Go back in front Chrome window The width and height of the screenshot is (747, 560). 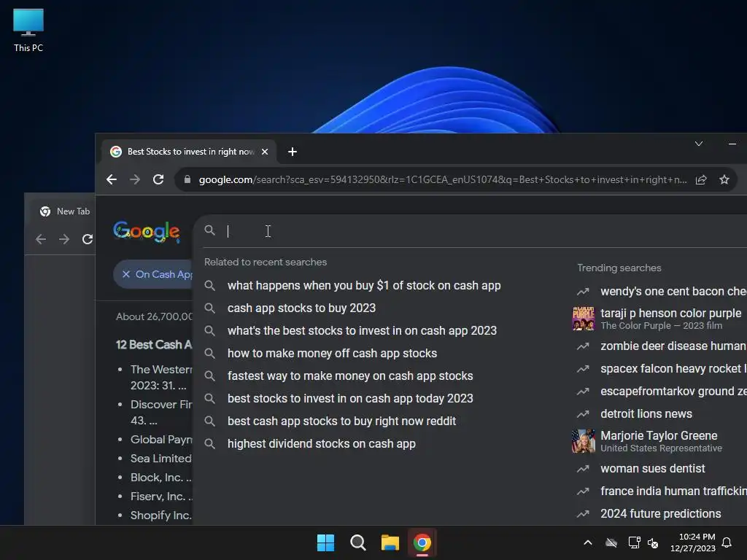(112, 179)
